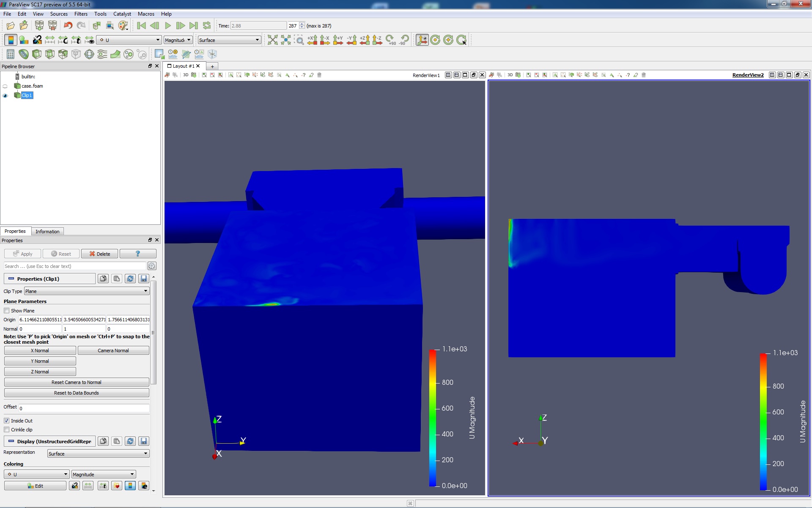Open the Clip Type dropdown
The width and height of the screenshot is (812, 508).
coord(86,291)
